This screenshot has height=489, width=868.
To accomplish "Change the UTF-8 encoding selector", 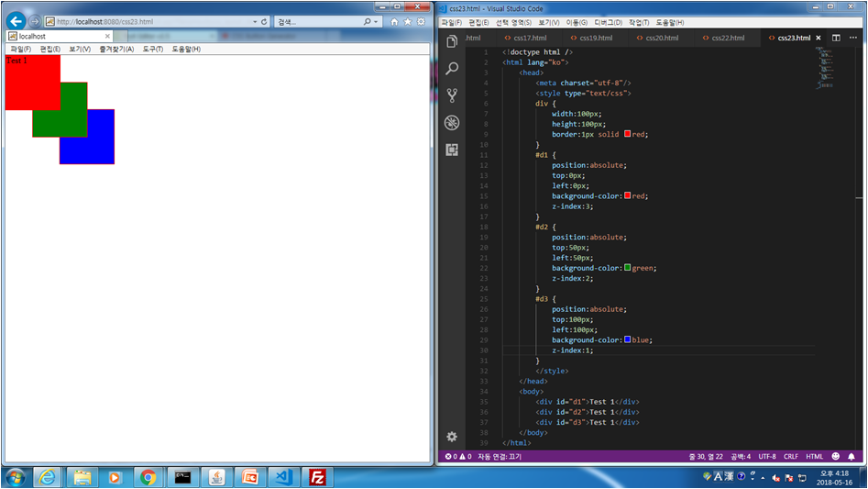I will [x=766, y=456].
